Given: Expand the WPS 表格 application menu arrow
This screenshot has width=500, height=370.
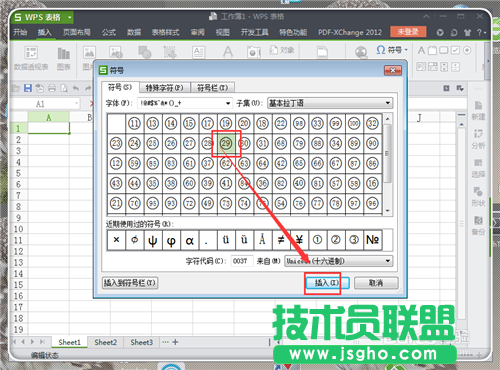Looking at the screenshot, I should [x=70, y=17].
